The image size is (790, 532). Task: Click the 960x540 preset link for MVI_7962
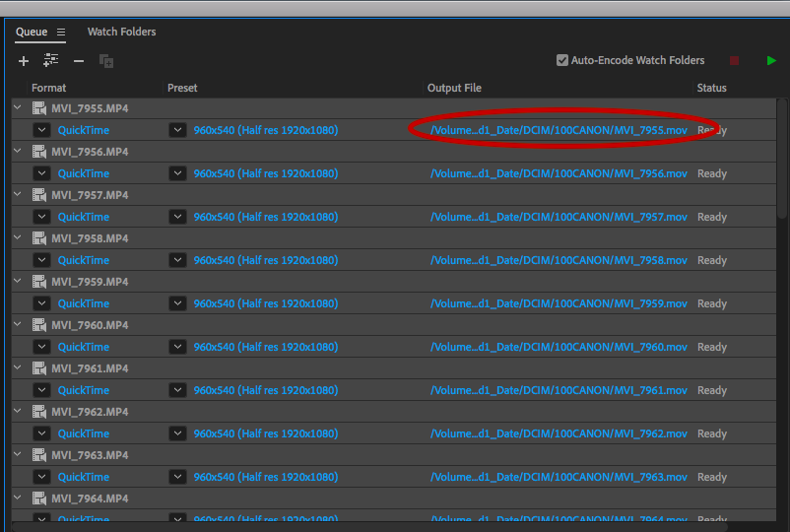tap(265, 433)
